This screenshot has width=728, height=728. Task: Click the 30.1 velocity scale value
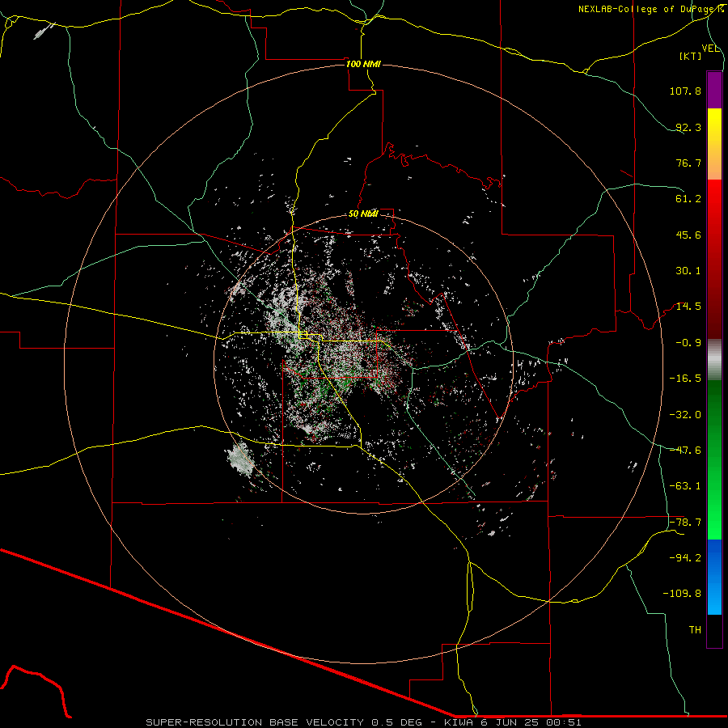(x=688, y=271)
